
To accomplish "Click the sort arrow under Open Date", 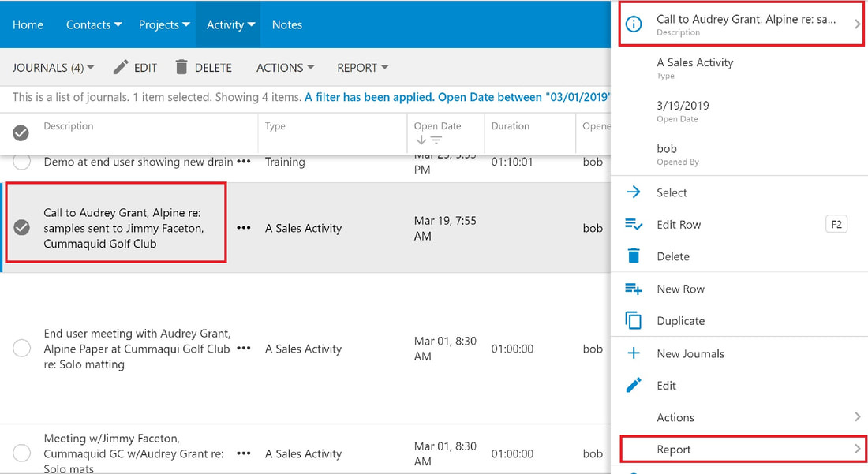I will click(421, 140).
